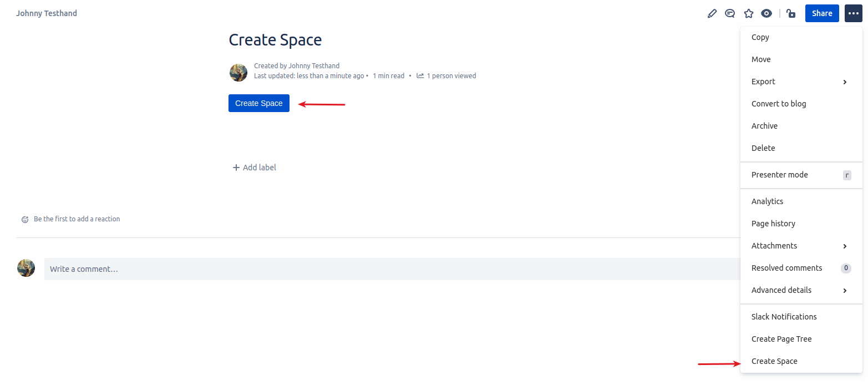Screen dimensions: 868x385
Task: Click the blue Create Space page button
Action: pos(259,103)
